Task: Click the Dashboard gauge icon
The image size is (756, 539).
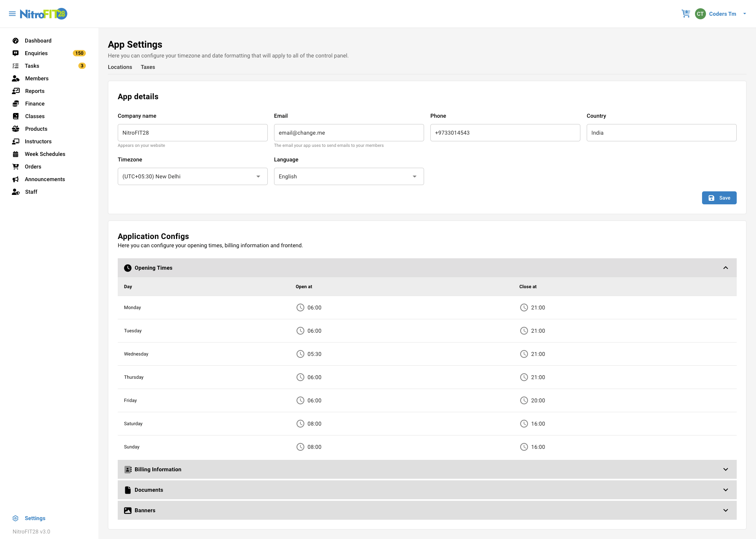Action: click(16, 41)
